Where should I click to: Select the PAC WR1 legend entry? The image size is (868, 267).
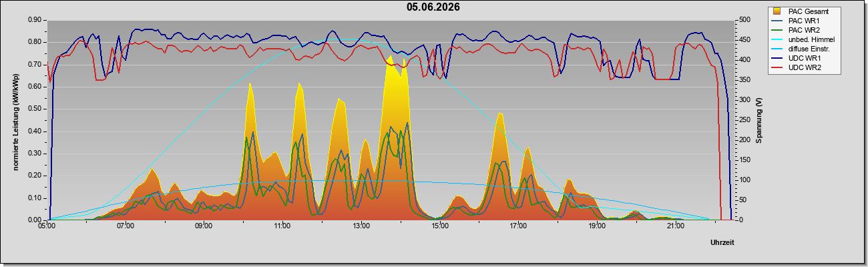pyautogui.click(x=795, y=21)
